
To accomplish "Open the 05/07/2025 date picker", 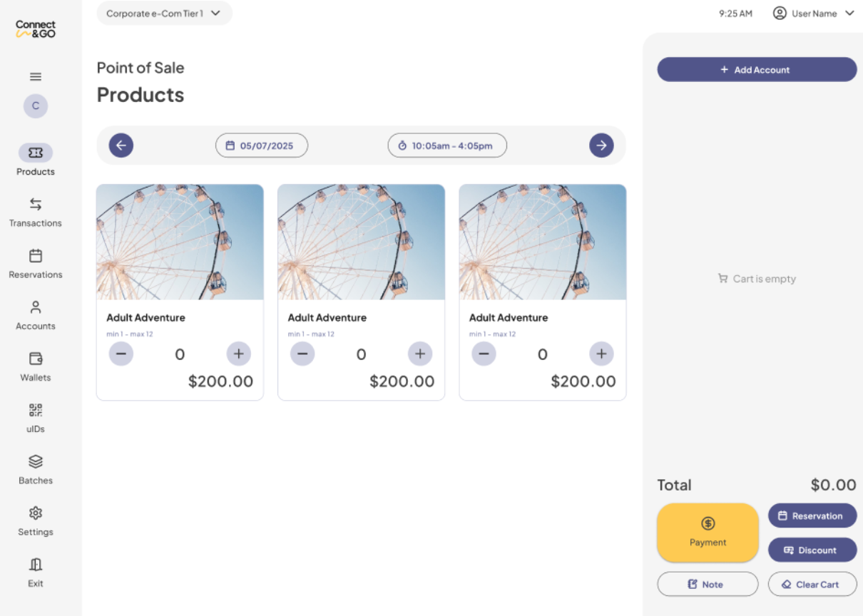I will [x=262, y=145].
